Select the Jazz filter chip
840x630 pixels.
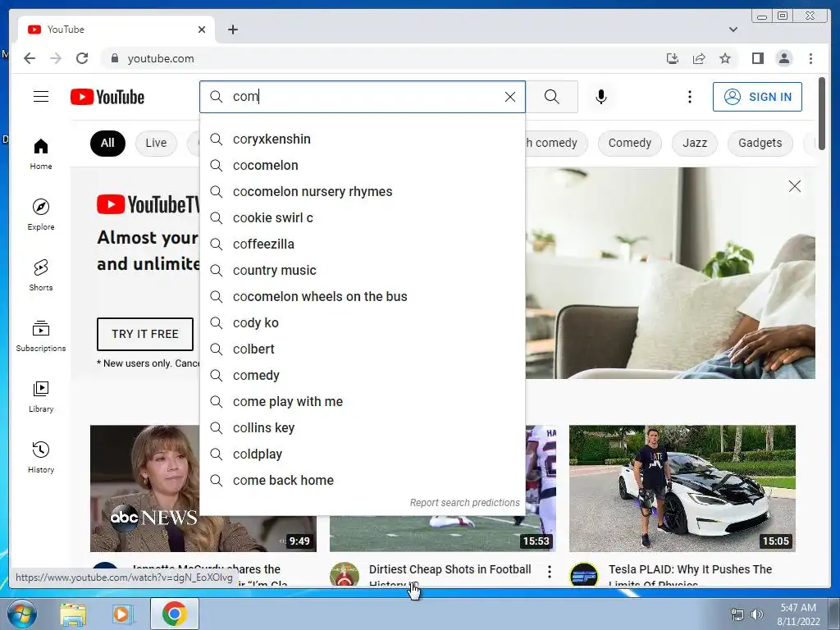694,143
